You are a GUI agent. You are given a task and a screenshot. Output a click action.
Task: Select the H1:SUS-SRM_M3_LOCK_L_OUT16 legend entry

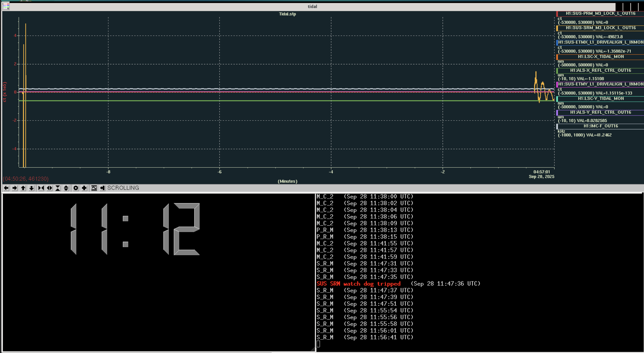[x=600, y=28]
